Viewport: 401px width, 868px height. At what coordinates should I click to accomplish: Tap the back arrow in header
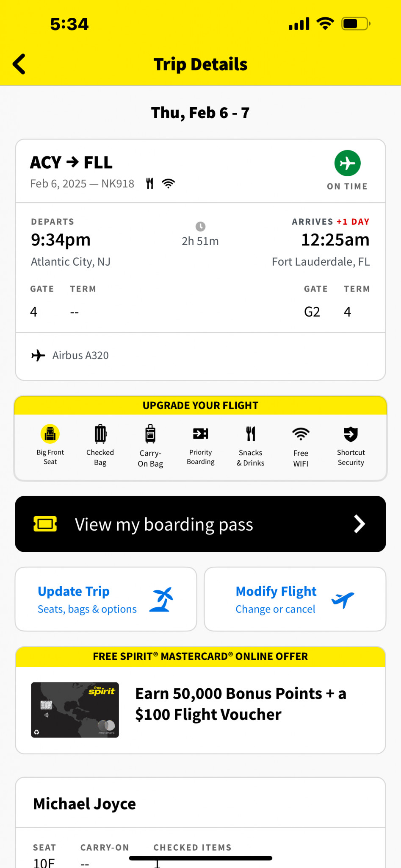19,64
